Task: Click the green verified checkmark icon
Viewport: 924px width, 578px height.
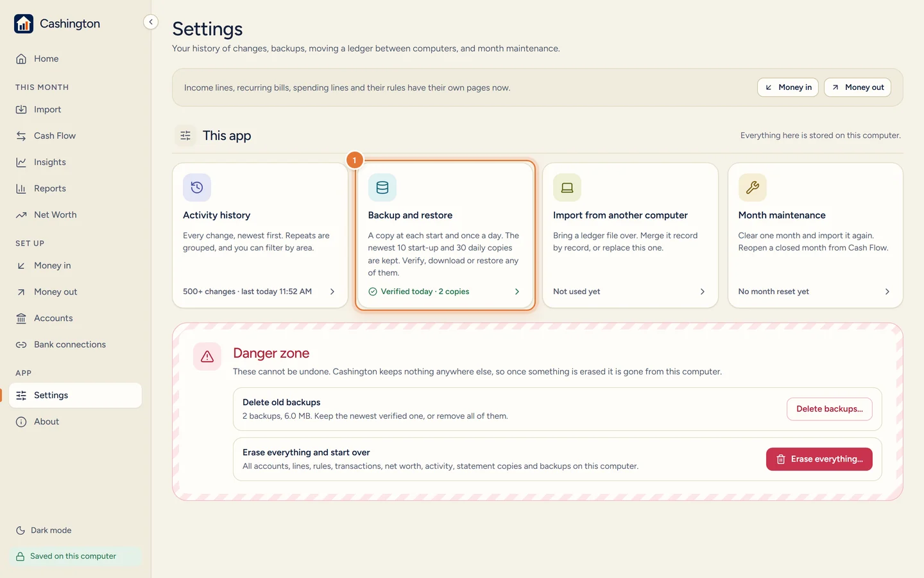Action: (373, 292)
